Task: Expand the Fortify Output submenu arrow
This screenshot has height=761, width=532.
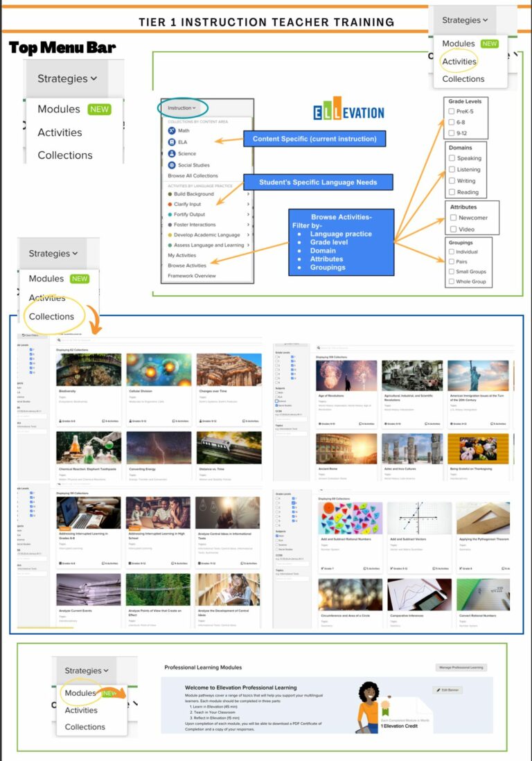Action: (248, 215)
